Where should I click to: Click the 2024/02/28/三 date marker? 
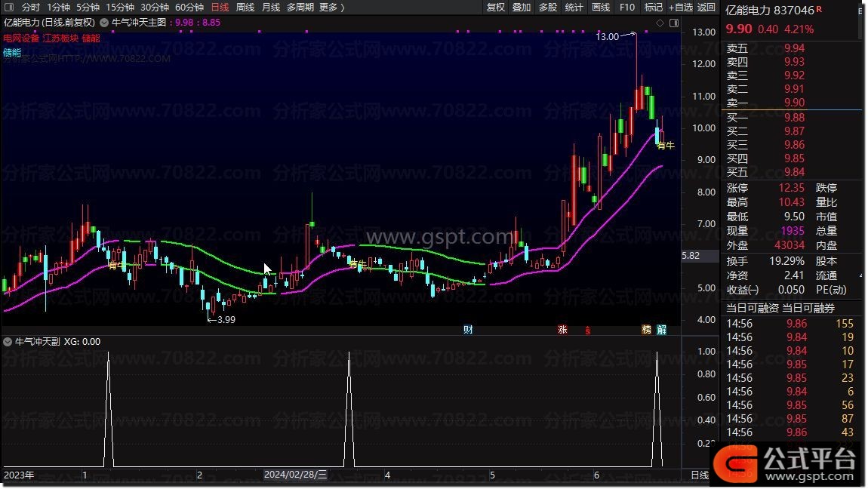tap(296, 475)
